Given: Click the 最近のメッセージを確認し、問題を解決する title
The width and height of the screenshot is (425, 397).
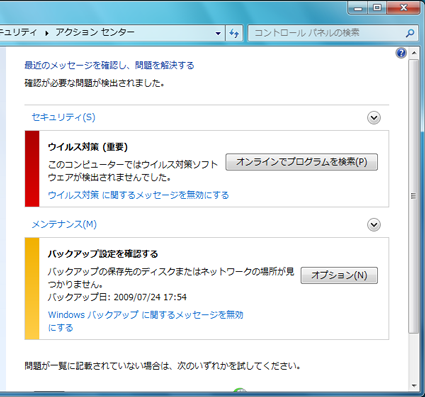Looking at the screenshot, I should pyautogui.click(x=109, y=65).
